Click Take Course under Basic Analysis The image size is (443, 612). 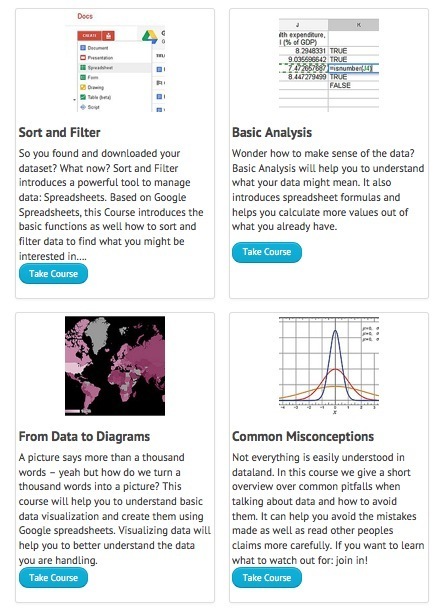click(267, 252)
